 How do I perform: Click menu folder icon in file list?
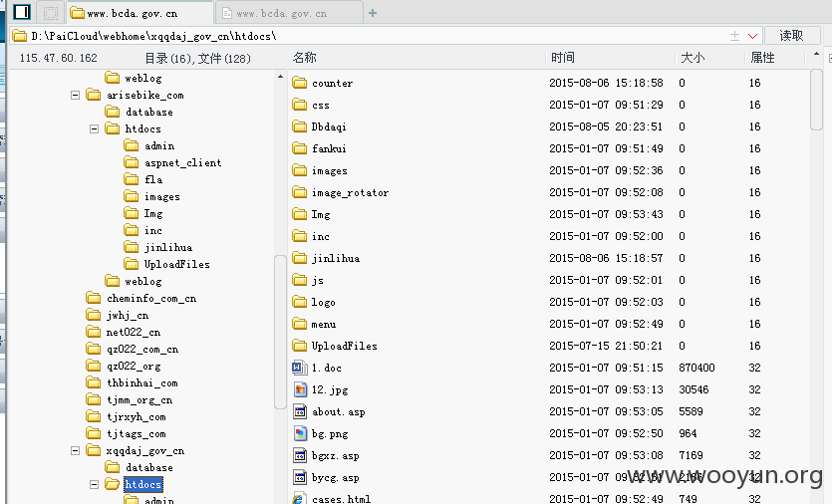point(300,324)
